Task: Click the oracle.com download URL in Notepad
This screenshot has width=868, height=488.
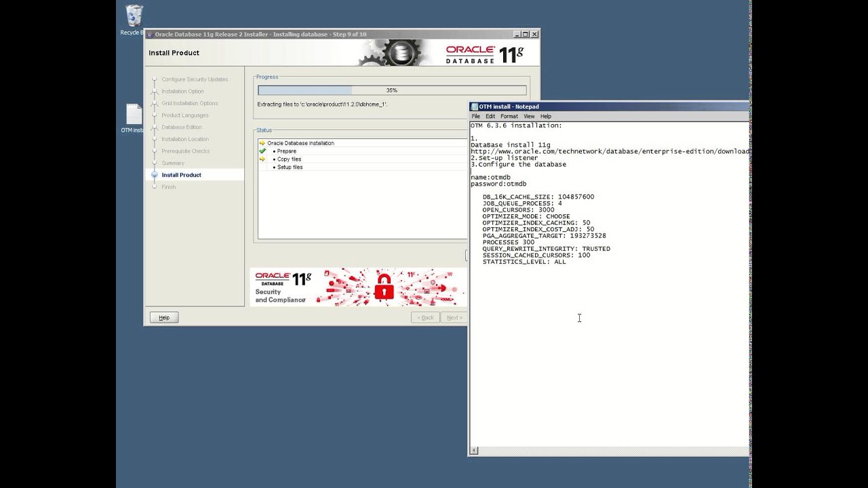Action: (x=610, y=151)
